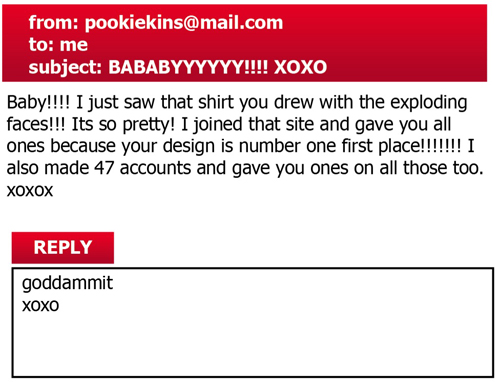This screenshot has width=500, height=382.
Task: Click the 'xoxox' sign-off in message body
Action: 30,191
